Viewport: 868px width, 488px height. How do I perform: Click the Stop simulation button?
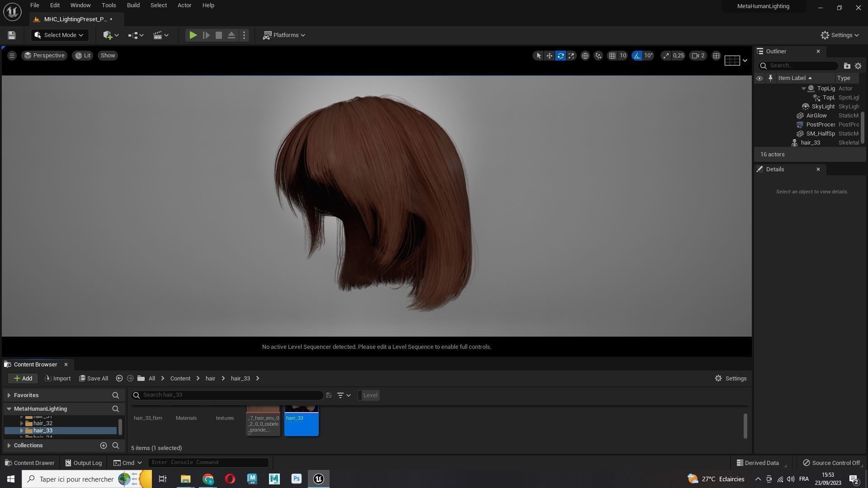(x=219, y=35)
